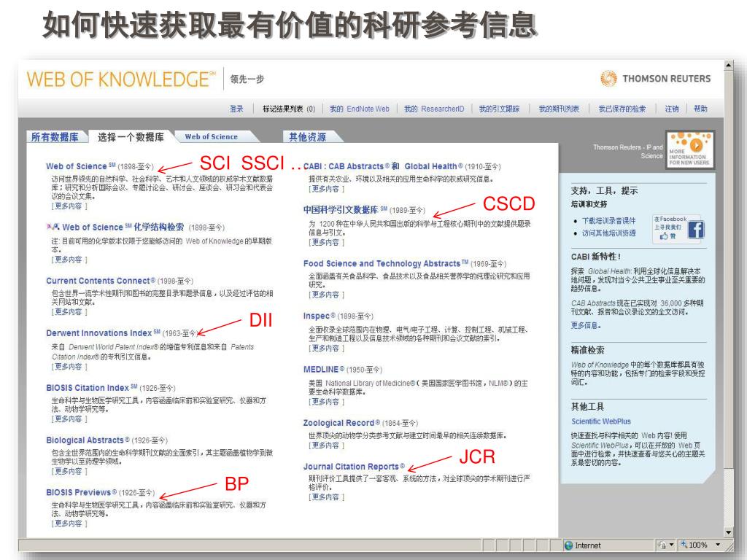Expand 更多内容 under Current Contents Connect
Viewport: 747px width, 560px height.
point(69,312)
